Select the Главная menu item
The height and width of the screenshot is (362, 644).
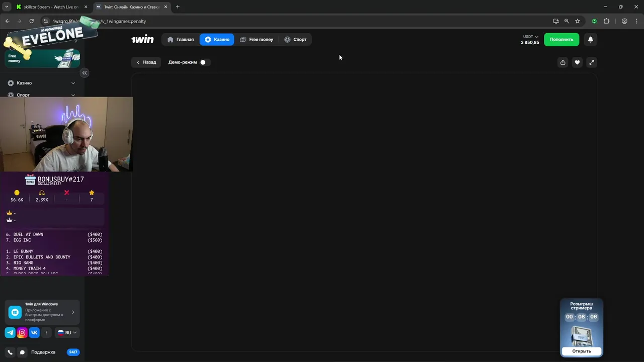pos(181,39)
